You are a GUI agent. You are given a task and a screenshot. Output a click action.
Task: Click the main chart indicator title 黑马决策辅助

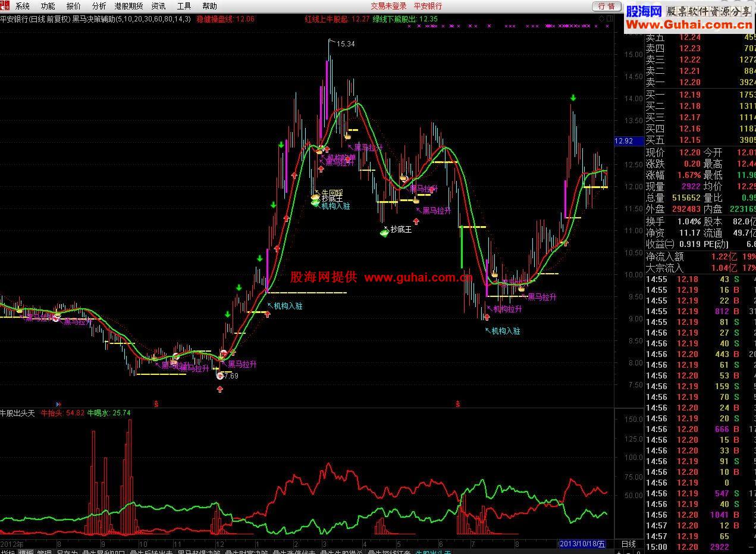coord(94,19)
